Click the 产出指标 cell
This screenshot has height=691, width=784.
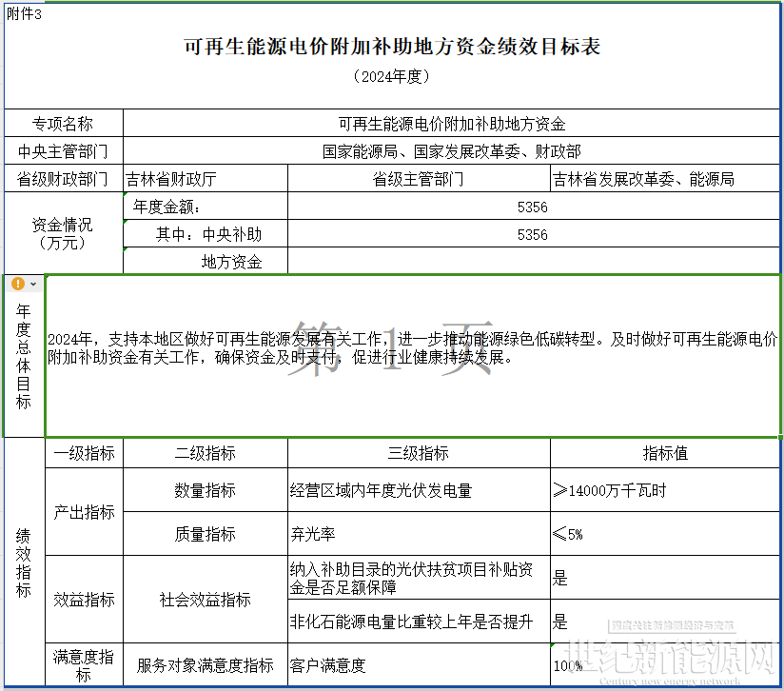click(84, 512)
